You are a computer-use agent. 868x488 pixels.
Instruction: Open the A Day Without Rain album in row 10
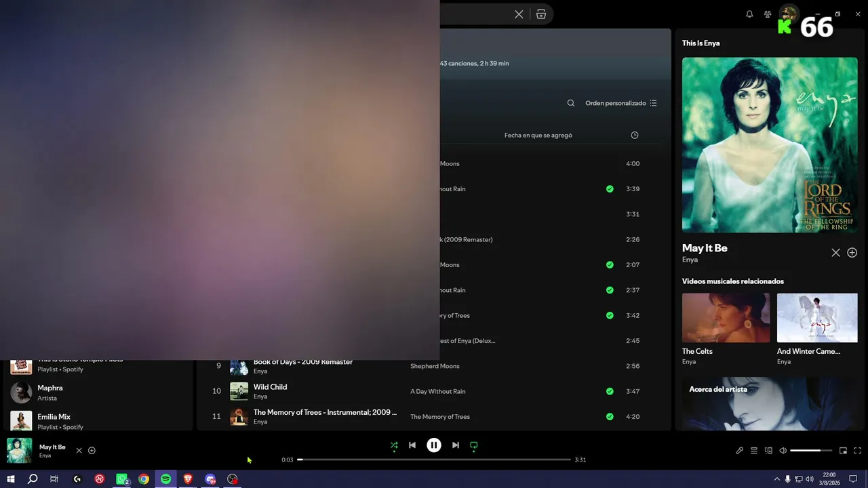pyautogui.click(x=438, y=391)
